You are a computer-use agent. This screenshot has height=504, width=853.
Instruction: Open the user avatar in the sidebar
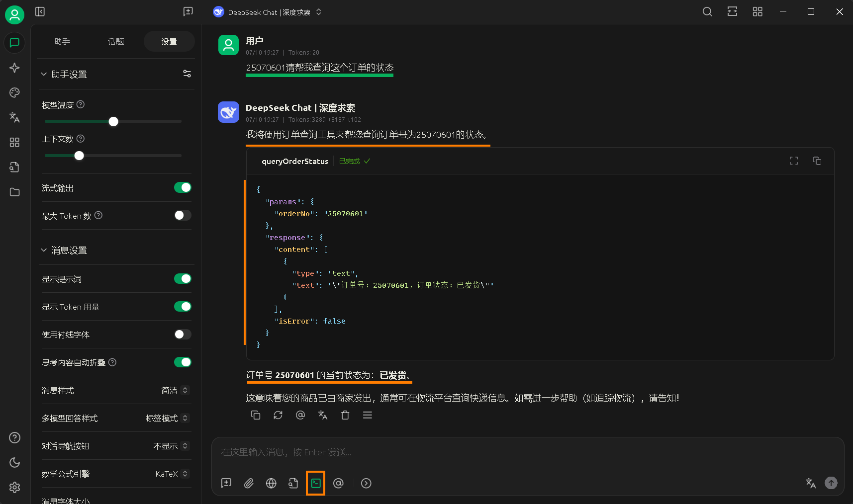point(14,14)
